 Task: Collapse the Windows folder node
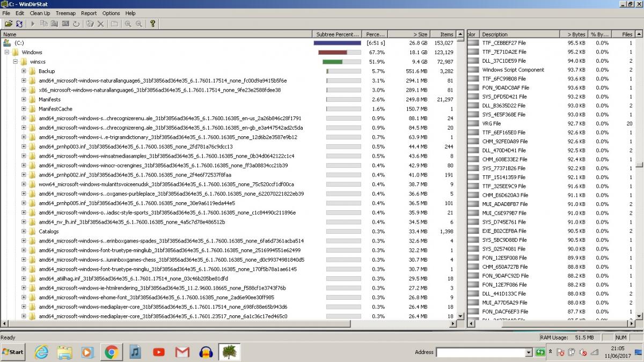7,52
